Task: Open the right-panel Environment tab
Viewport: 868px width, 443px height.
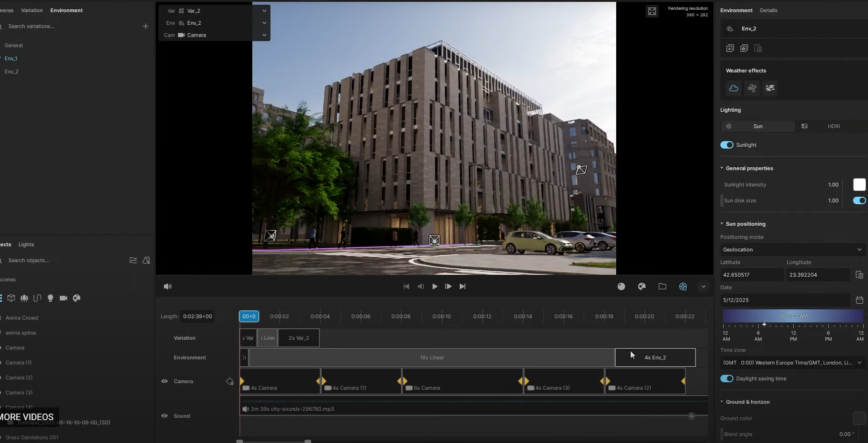Action: (x=736, y=10)
